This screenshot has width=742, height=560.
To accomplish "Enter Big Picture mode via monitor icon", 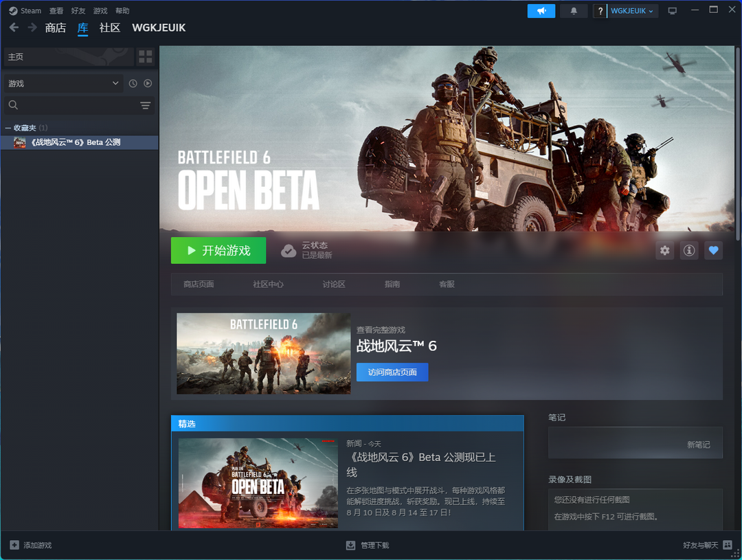I will pyautogui.click(x=673, y=10).
